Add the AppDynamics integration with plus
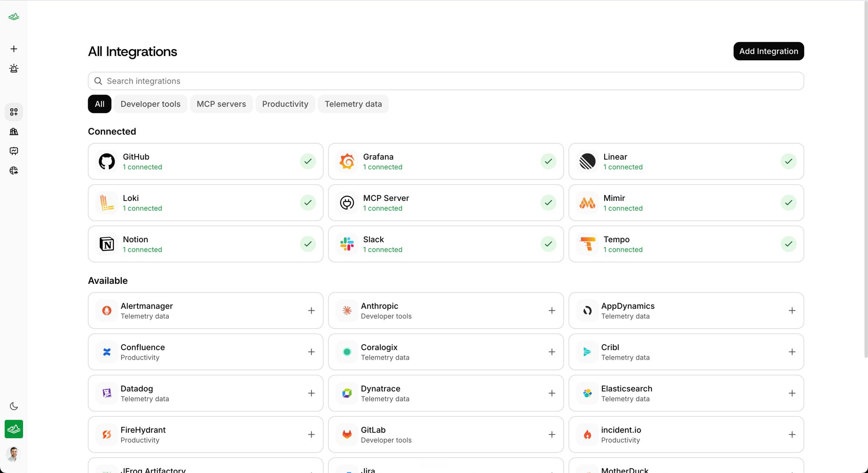The image size is (868, 473). pyautogui.click(x=792, y=311)
